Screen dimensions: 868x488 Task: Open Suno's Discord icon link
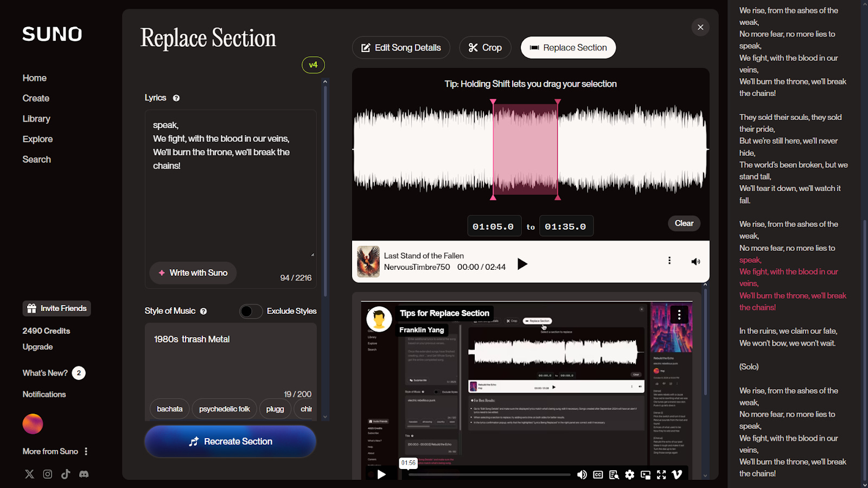[x=84, y=474]
